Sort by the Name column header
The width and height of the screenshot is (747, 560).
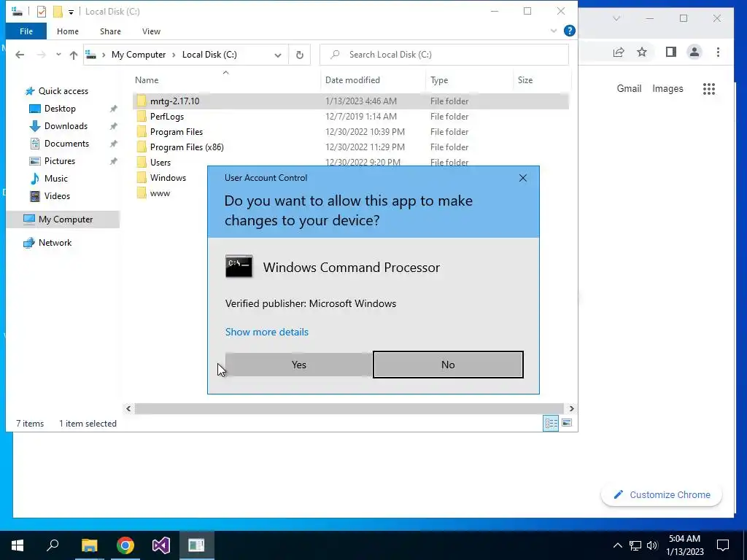click(x=147, y=80)
